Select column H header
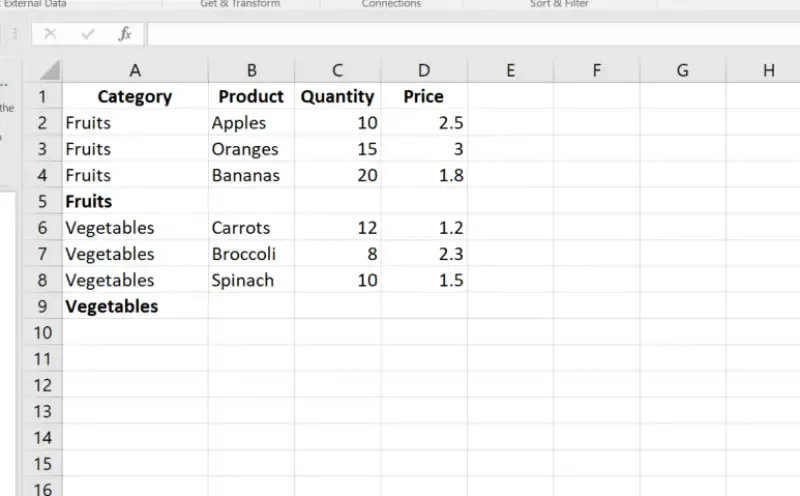Screen dimensions: 800x496 coord(768,70)
